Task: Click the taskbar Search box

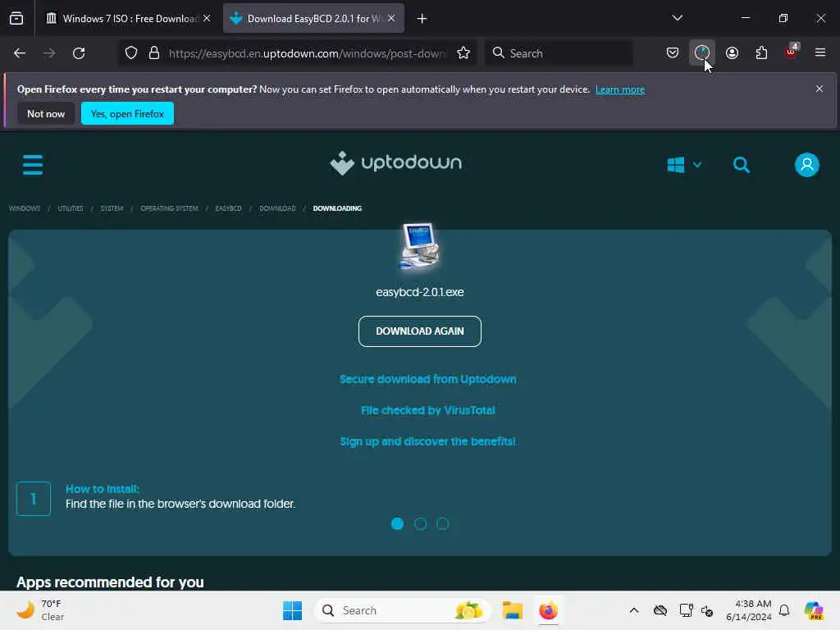Action: 403,610
